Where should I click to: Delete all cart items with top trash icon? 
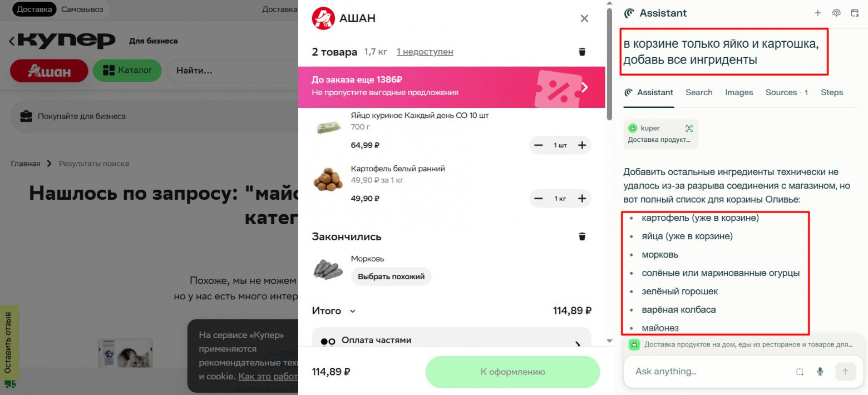(x=582, y=52)
